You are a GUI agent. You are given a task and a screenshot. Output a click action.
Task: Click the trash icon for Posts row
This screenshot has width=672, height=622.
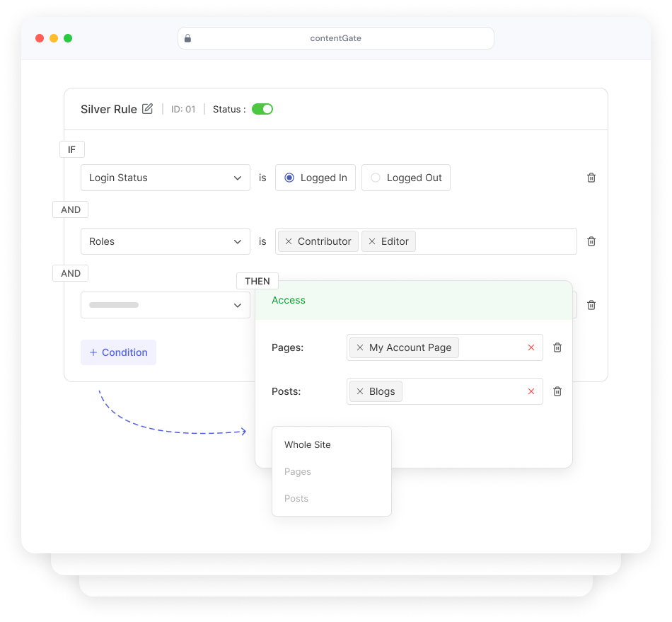tap(557, 391)
